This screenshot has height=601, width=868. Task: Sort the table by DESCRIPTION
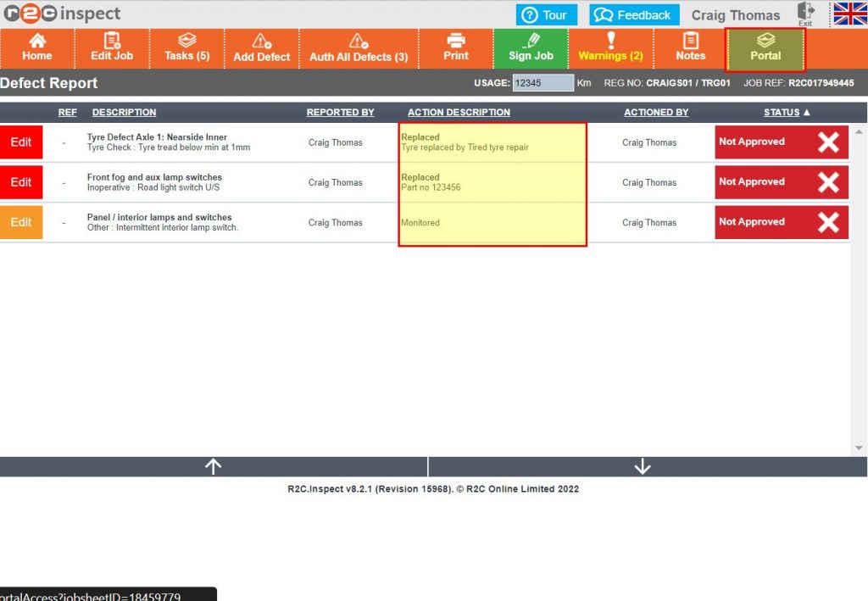point(124,112)
